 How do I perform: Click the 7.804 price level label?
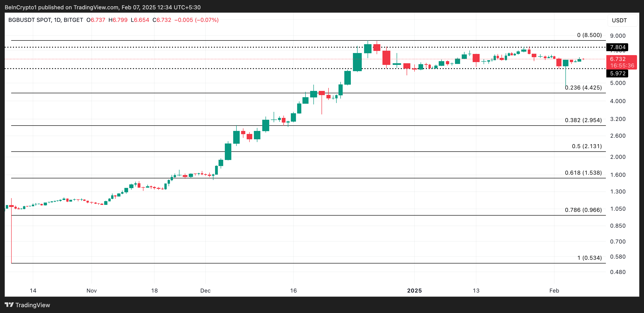click(617, 47)
